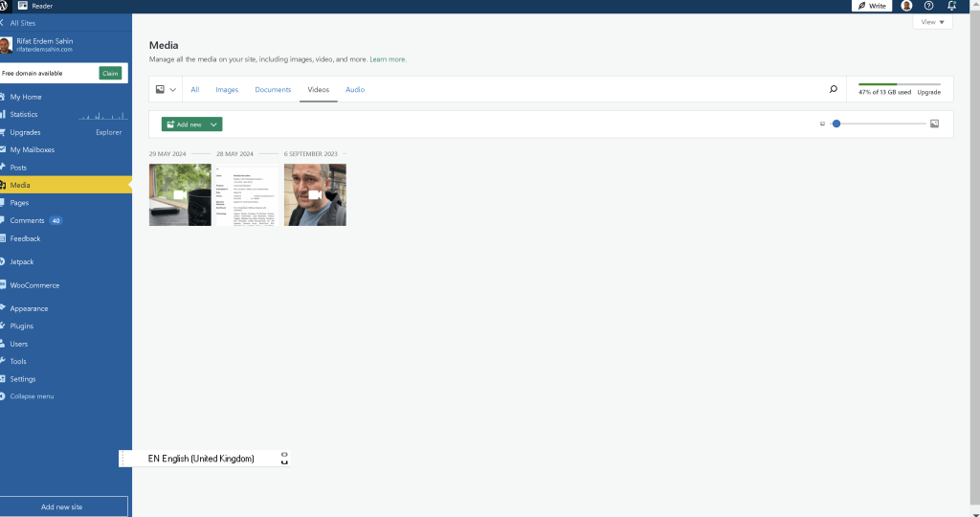Screen dimensions: 980x517
Task: Select the Videos tab
Action: click(318, 89)
